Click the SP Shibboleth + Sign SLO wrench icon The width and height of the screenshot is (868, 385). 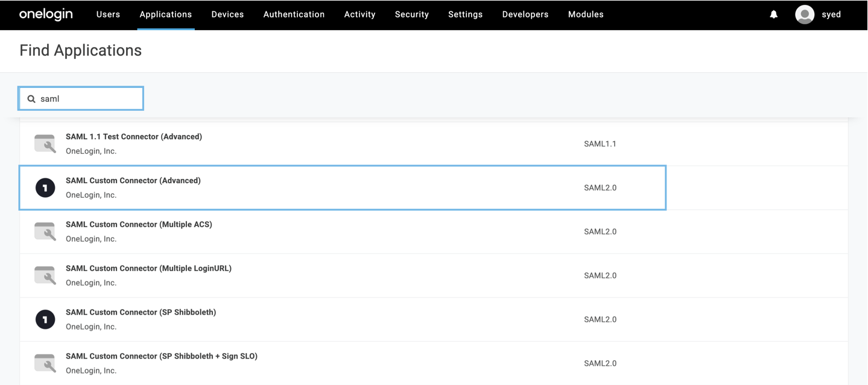45,364
